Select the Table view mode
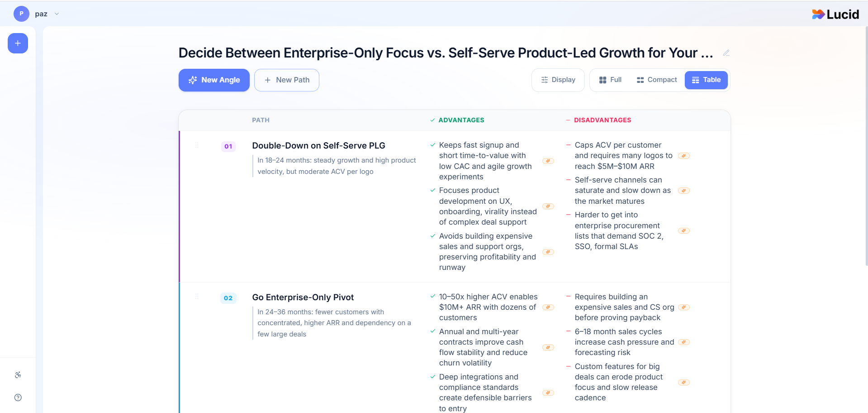 (706, 80)
